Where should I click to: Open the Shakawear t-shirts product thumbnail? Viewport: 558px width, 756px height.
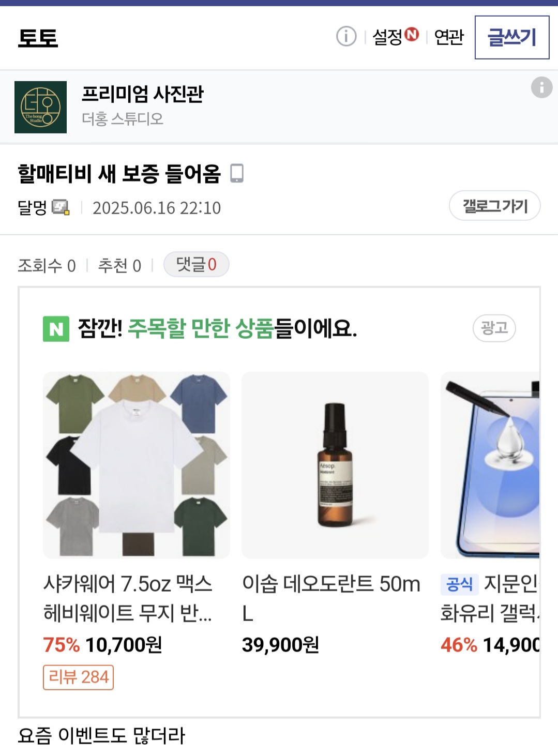coord(137,465)
